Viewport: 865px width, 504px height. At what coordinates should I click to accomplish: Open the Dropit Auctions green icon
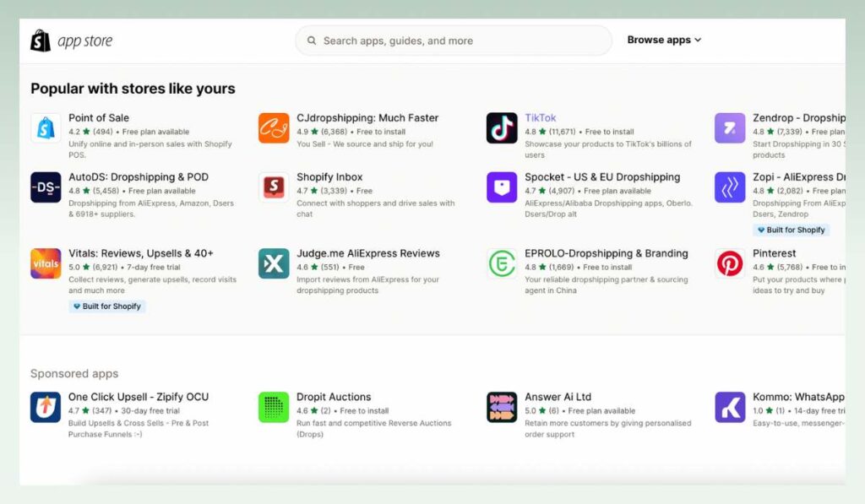(x=274, y=407)
